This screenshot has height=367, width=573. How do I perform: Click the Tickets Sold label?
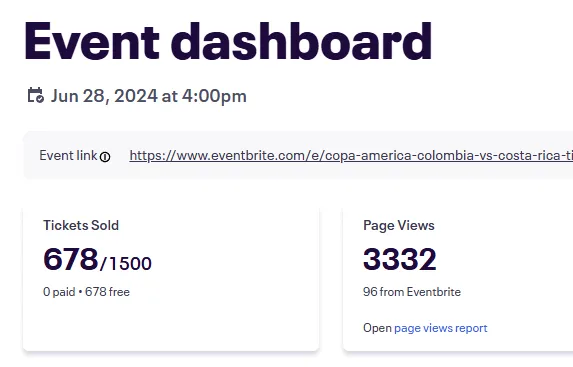coord(81,225)
